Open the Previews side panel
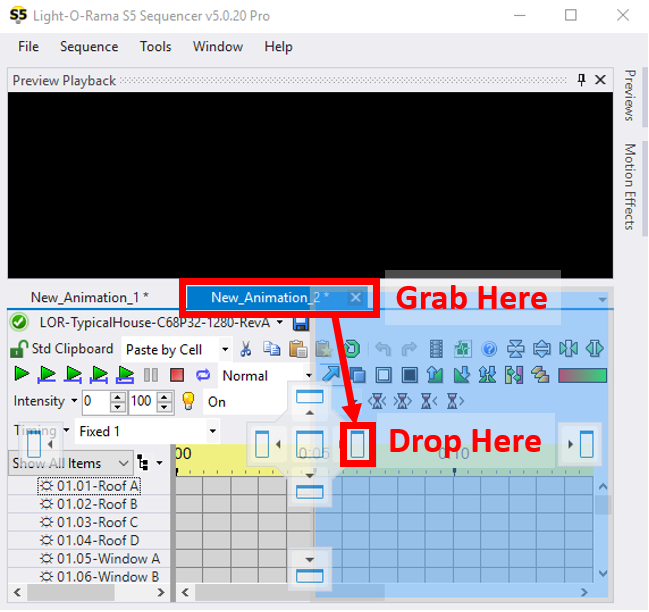The image size is (649, 612). click(x=630, y=95)
